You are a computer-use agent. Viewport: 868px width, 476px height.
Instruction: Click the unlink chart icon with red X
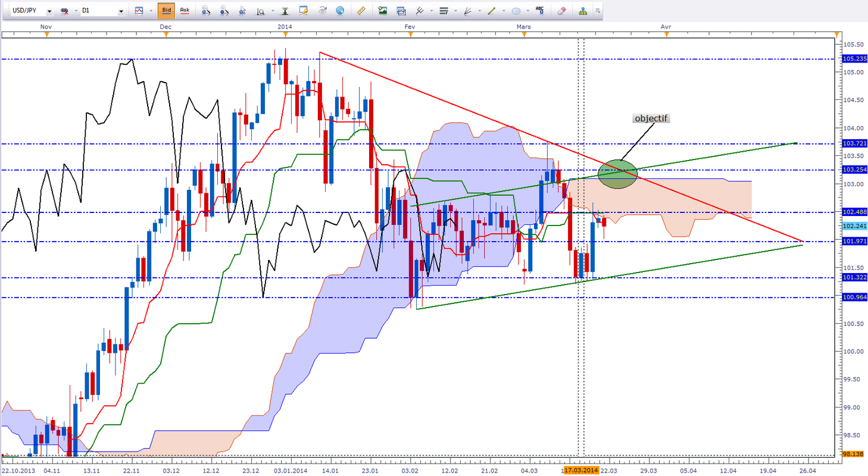(x=63, y=11)
